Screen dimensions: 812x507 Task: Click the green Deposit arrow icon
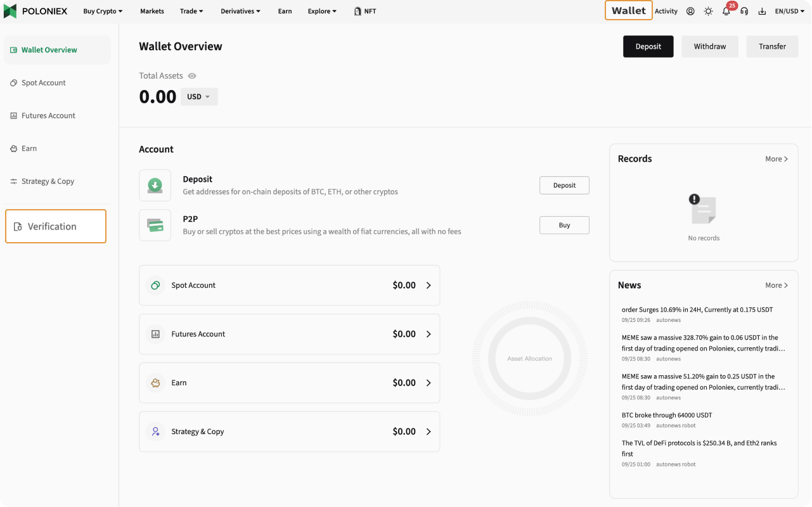(155, 185)
